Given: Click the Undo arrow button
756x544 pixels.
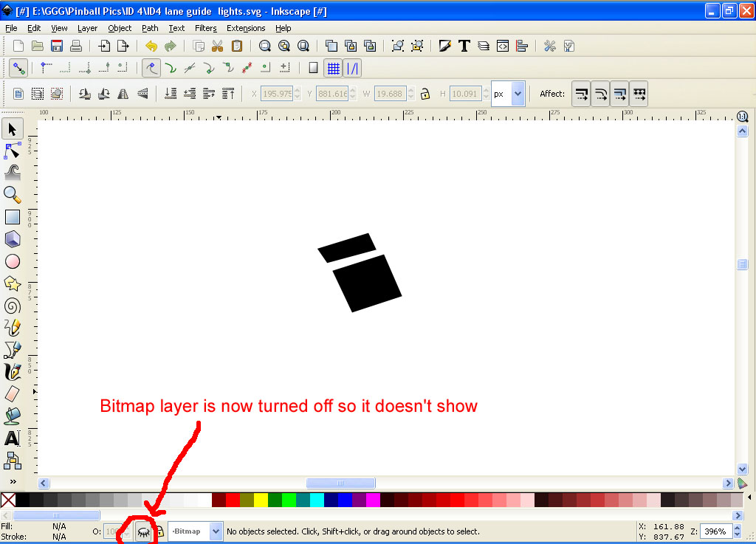Looking at the screenshot, I should pos(151,46).
